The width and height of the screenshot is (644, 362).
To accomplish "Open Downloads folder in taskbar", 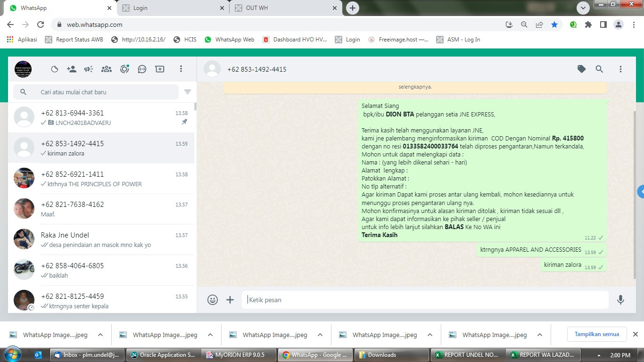I will [x=391, y=355].
